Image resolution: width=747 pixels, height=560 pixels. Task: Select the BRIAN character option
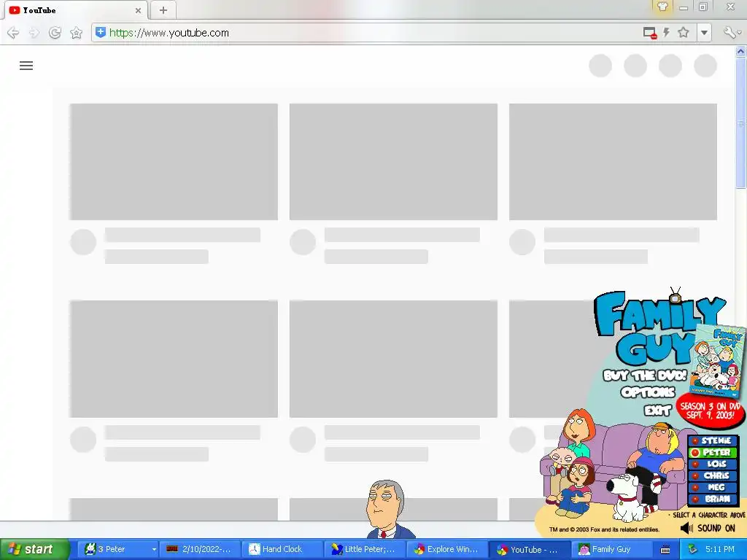point(713,499)
